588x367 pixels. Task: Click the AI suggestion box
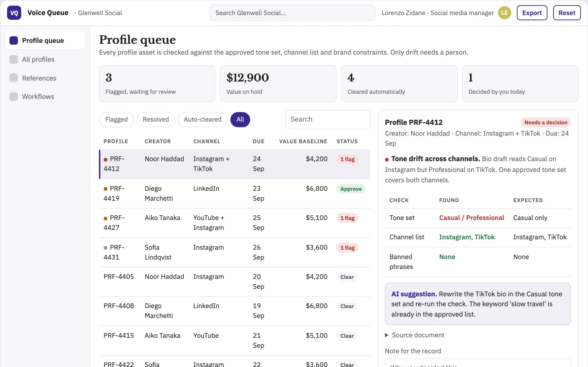tap(478, 304)
